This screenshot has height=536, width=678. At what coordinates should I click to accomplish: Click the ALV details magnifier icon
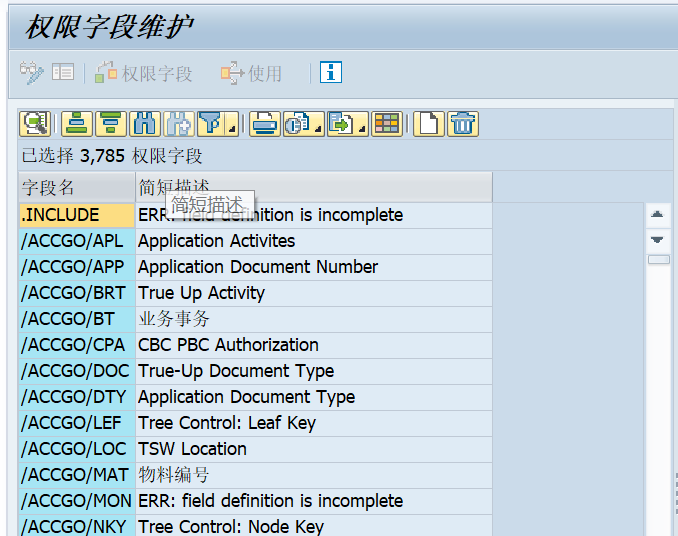click(x=35, y=124)
